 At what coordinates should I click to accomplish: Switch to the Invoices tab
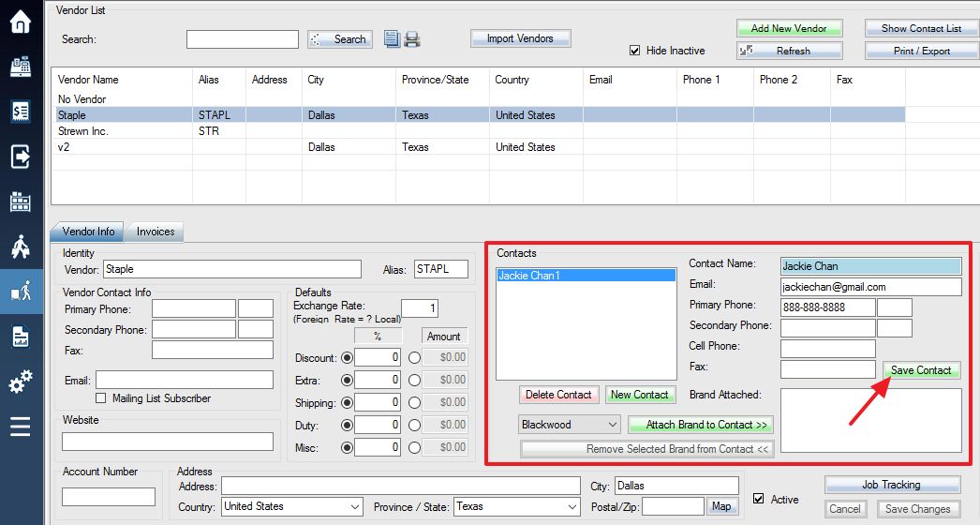155,232
